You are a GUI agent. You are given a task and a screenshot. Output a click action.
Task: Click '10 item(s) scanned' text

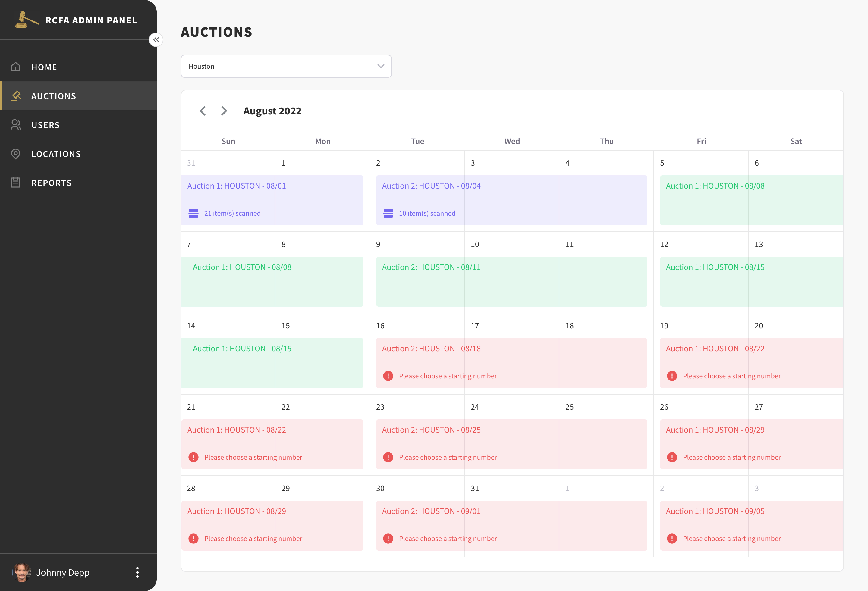(427, 213)
